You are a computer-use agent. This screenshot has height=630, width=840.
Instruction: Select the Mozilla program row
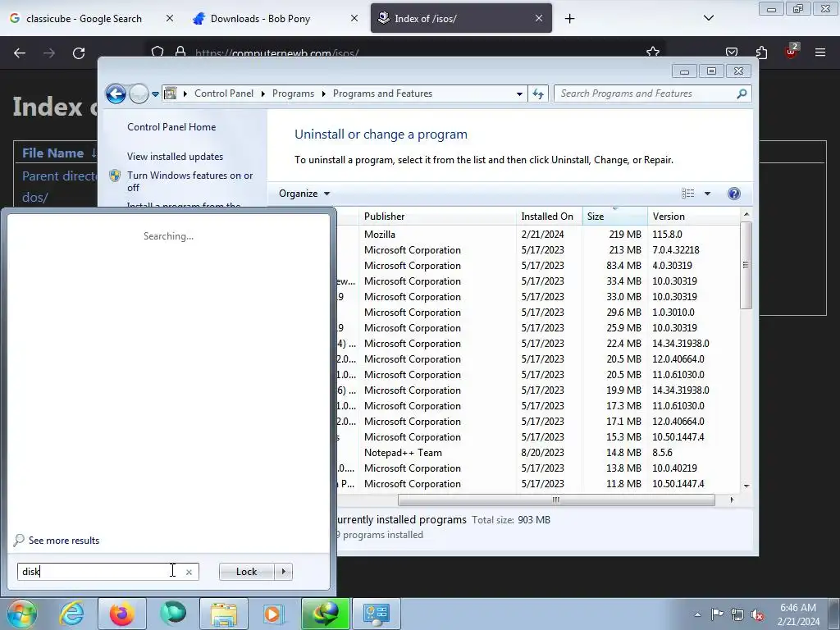coord(538,234)
